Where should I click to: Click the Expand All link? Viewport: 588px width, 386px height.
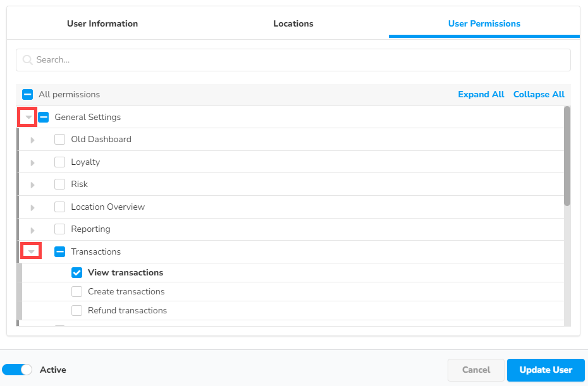481,95
